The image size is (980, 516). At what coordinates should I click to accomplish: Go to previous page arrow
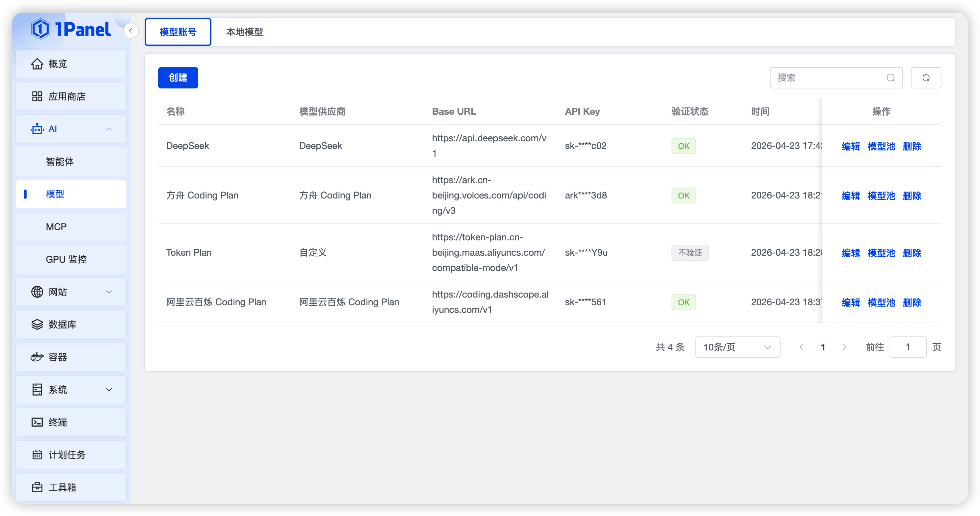coord(801,347)
